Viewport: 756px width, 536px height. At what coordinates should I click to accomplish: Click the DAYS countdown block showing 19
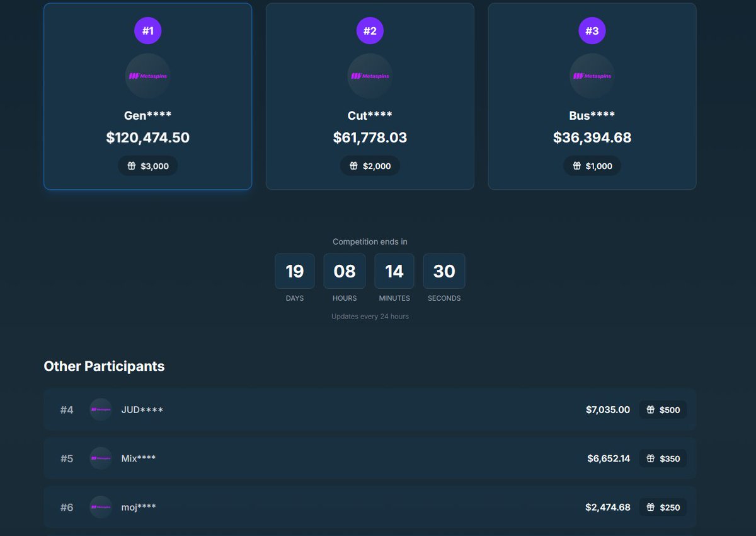coord(294,271)
